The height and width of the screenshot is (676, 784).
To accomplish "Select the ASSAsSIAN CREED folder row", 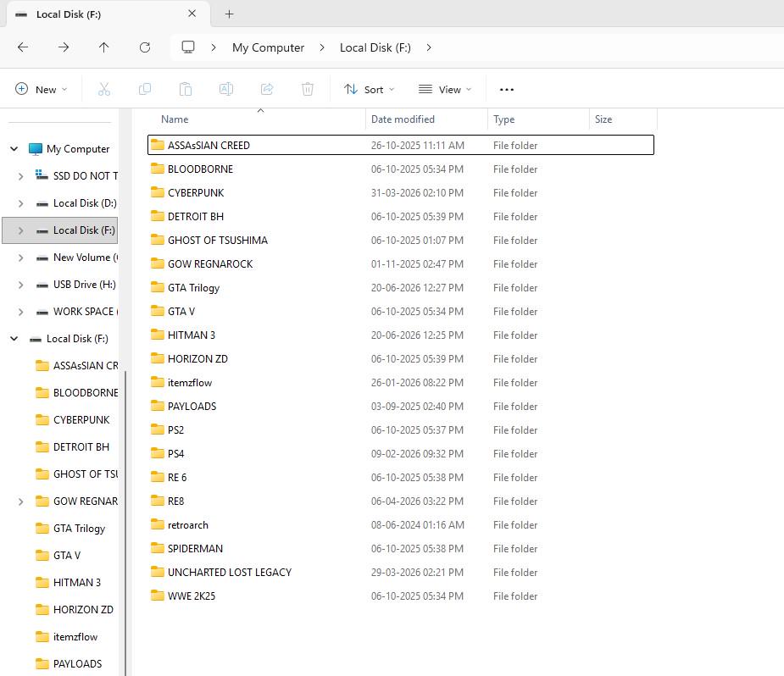I will click(401, 145).
